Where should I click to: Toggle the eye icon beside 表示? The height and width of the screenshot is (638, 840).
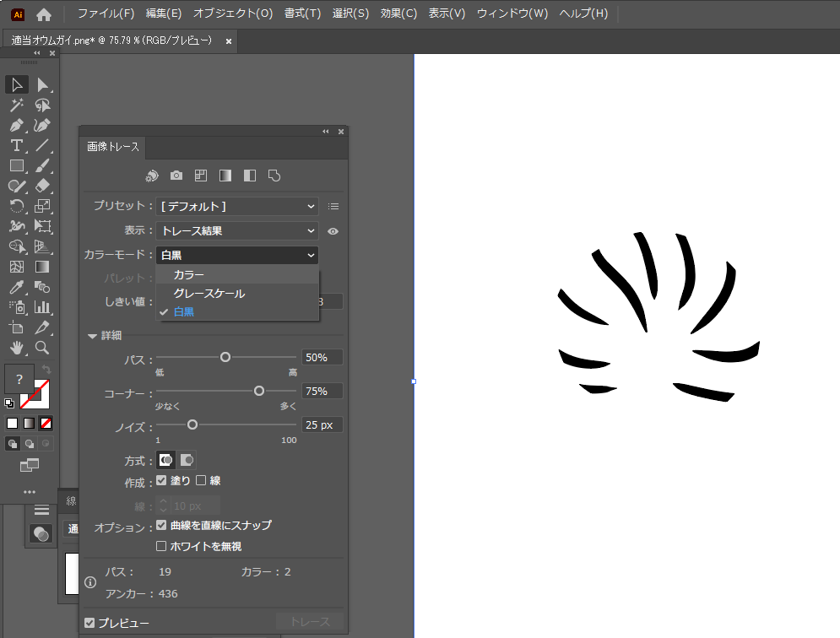pyautogui.click(x=333, y=231)
